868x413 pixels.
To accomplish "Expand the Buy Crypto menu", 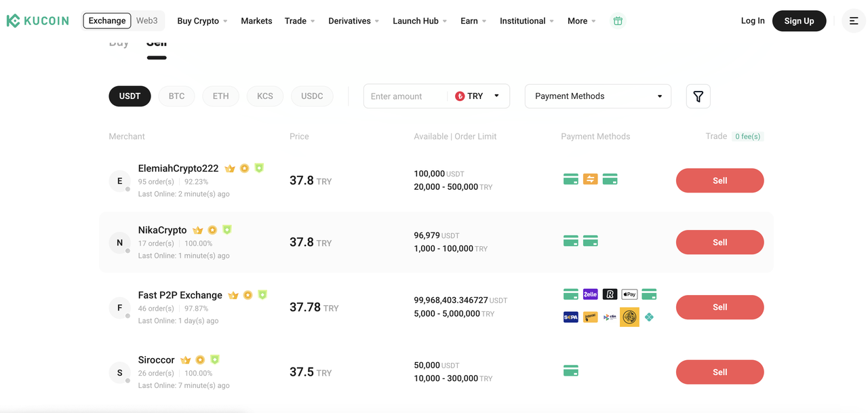I will click(x=202, y=21).
